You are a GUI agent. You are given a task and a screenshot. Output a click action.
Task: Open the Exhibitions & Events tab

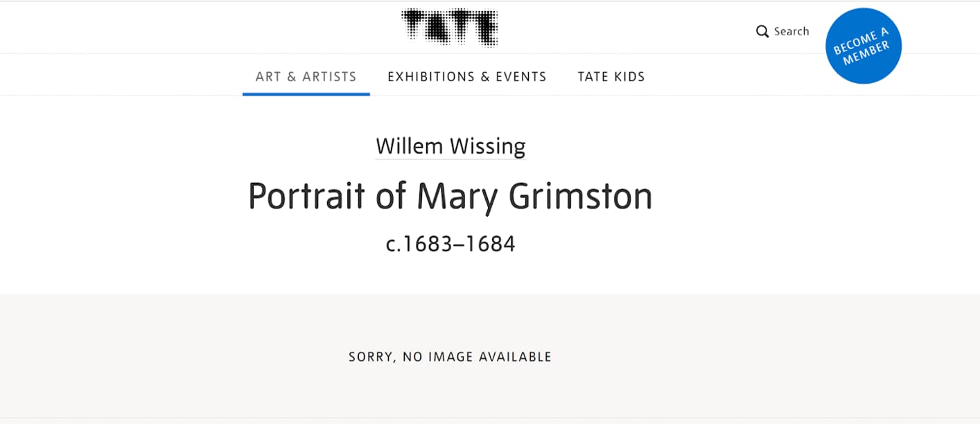[x=466, y=77]
